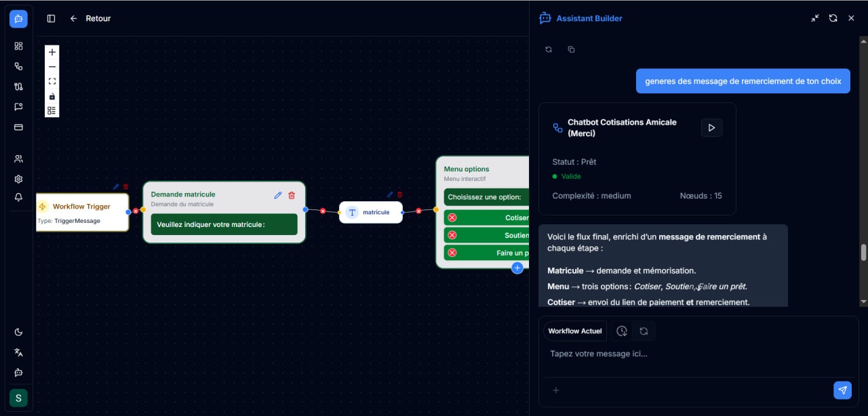The height and width of the screenshot is (416, 868).
Task: Choose the Cotiser option in Menu options node
Action: coord(488,217)
